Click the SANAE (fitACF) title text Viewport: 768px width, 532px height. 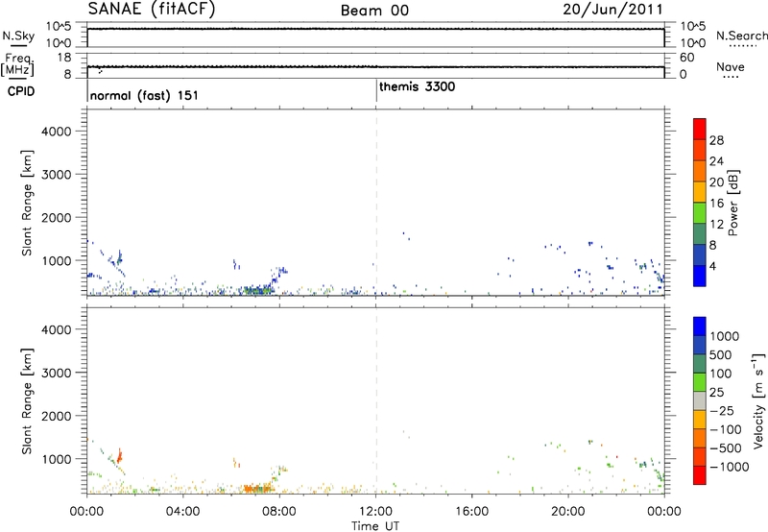(x=152, y=10)
